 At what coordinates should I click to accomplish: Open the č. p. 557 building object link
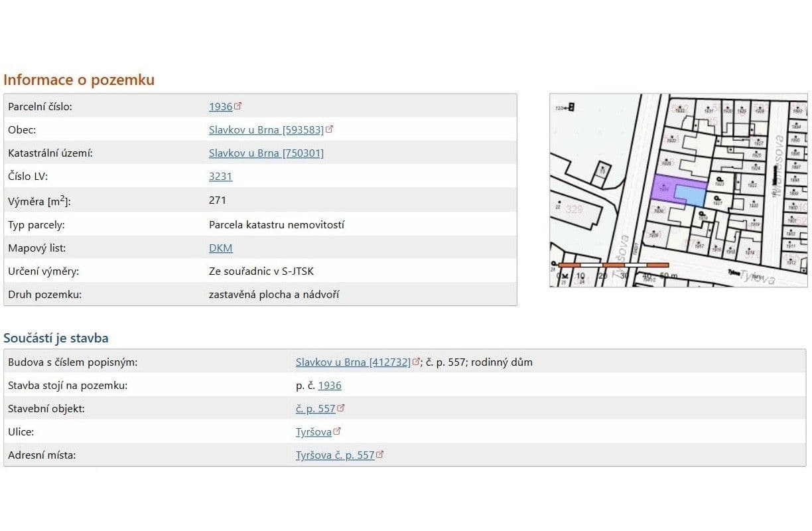click(x=316, y=409)
